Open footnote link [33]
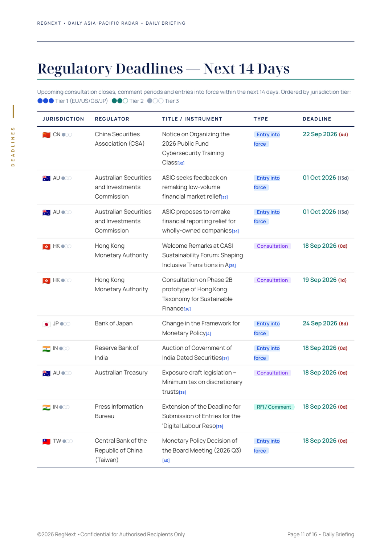Image resolution: width=392 pixels, height=555 pixels. (x=224, y=197)
